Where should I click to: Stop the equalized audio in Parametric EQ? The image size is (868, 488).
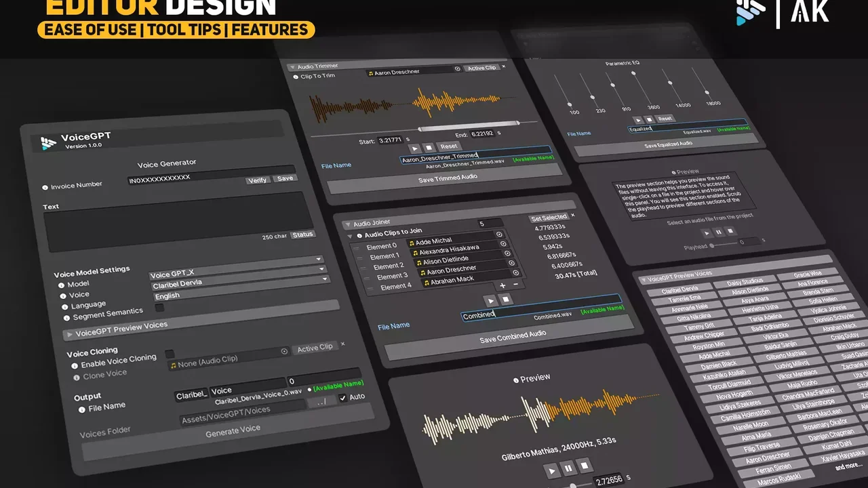coord(650,119)
